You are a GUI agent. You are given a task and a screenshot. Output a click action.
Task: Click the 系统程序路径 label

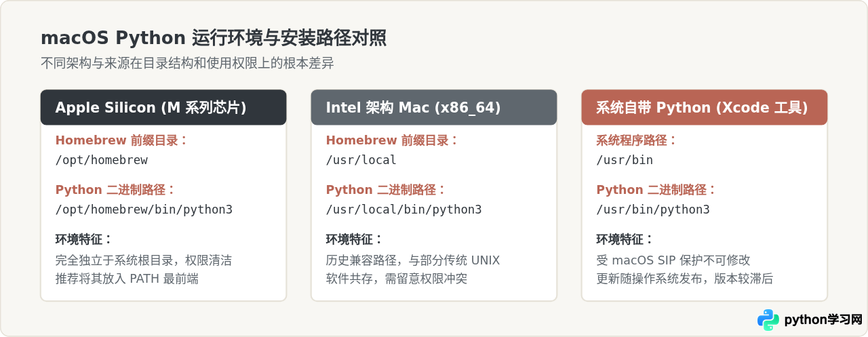pyautogui.click(x=637, y=140)
